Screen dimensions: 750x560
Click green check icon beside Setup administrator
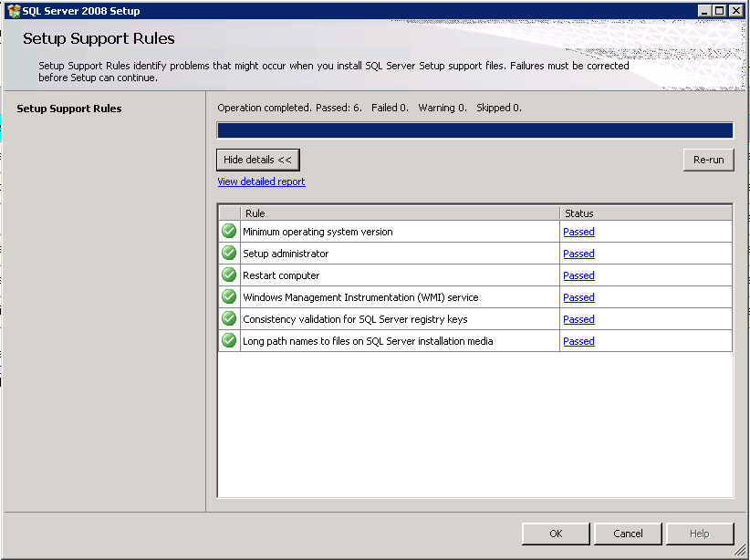tap(229, 253)
